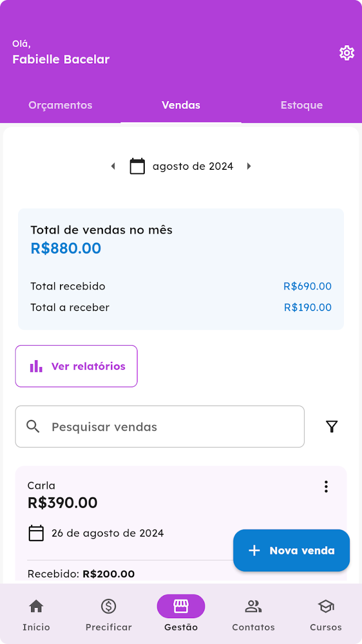Open the calendar date picker icon
The width and height of the screenshot is (362, 644).
pos(137,166)
